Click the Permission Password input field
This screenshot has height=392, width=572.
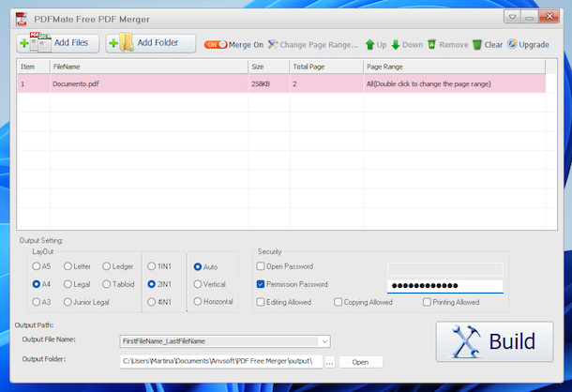[444, 286]
